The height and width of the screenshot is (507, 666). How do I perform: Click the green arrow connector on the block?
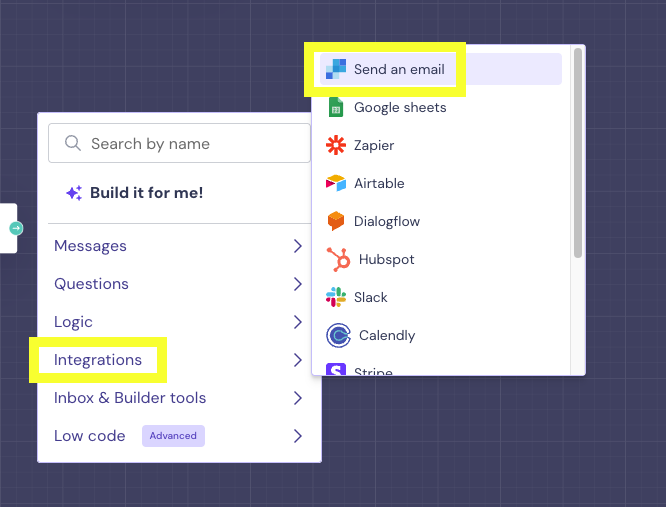click(16, 228)
